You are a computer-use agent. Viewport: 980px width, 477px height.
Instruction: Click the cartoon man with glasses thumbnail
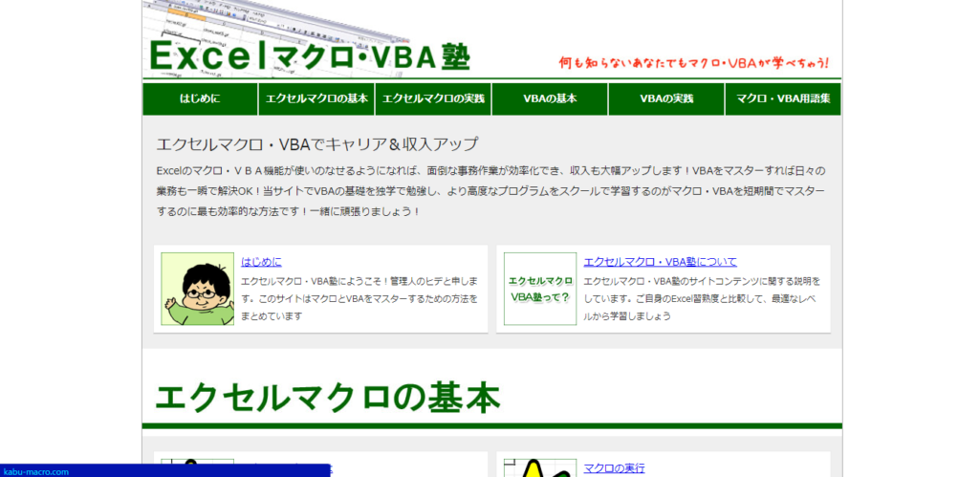coord(198,289)
